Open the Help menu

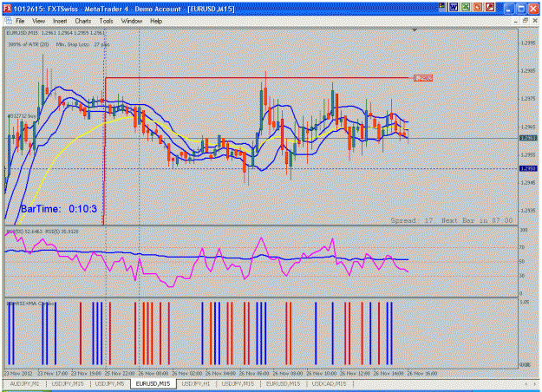tap(156, 21)
